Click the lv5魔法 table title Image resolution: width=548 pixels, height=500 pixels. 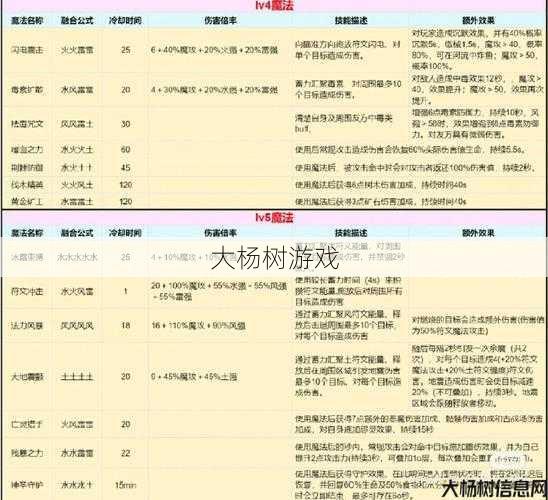pos(274,218)
